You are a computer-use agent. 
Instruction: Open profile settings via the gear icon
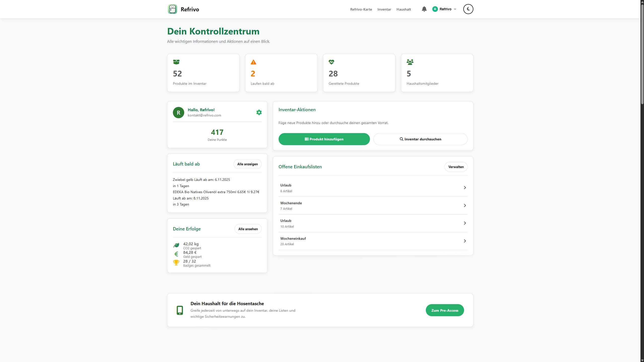tap(259, 112)
